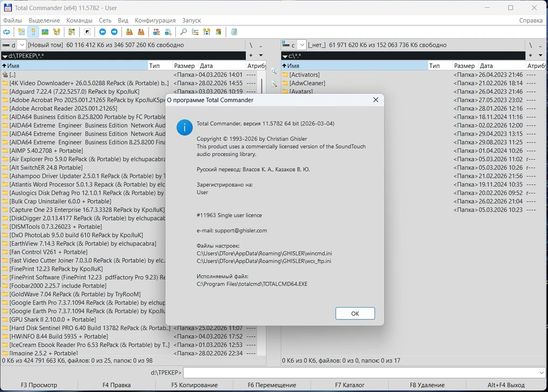Go forward with blue right arrow icon
The width and height of the screenshot is (548, 392).
(114, 32)
